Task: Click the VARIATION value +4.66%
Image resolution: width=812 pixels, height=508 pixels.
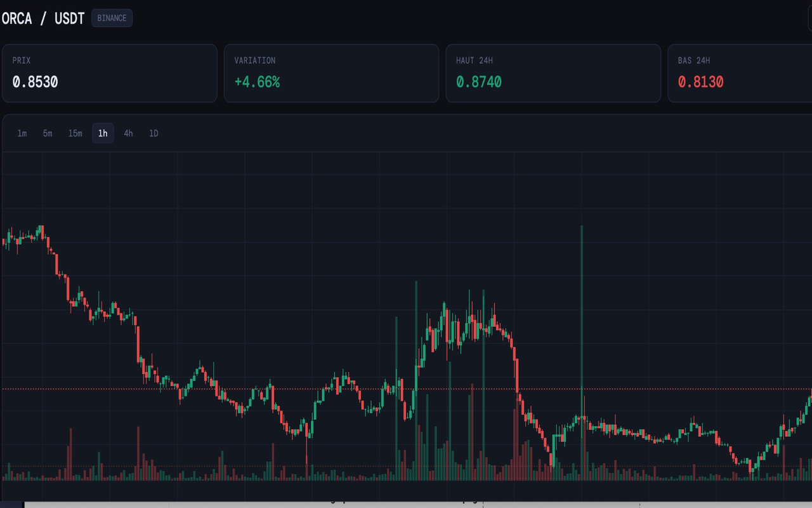Action: 257,82
